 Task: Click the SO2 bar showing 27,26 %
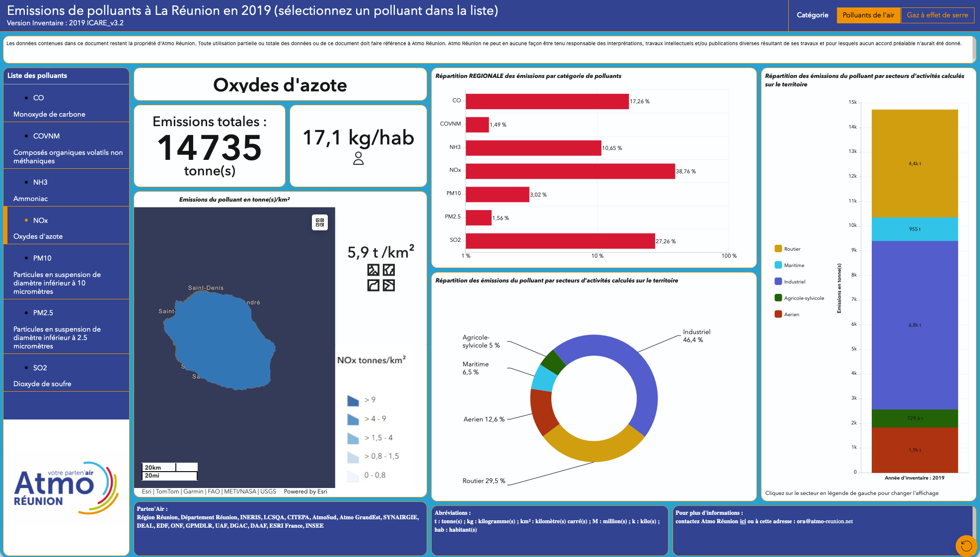[560, 241]
